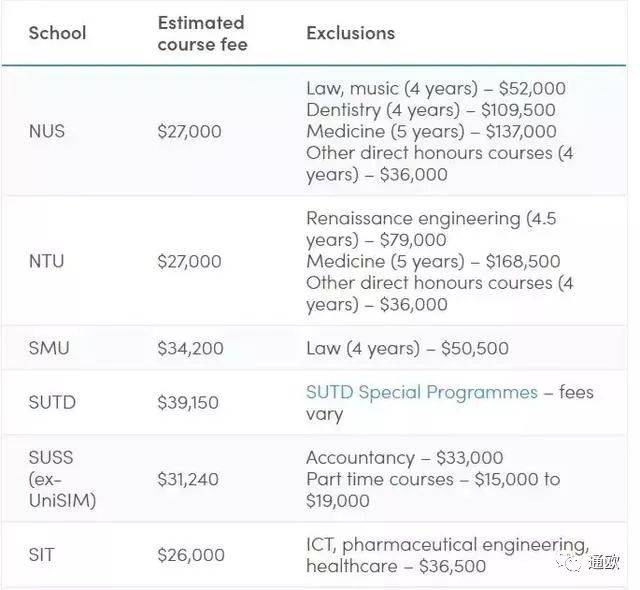This screenshot has height=590, width=640.
Task: Select the SUSS (ex-UniSIM) school cell
Action: 62,479
